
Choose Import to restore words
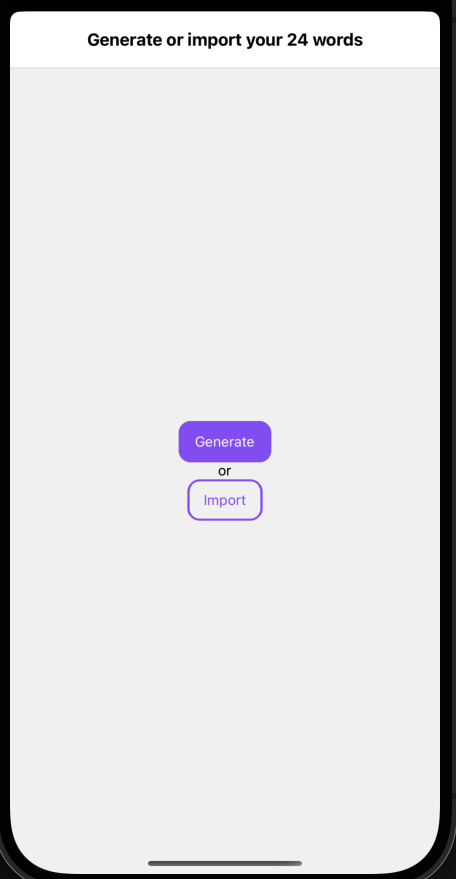click(x=224, y=500)
